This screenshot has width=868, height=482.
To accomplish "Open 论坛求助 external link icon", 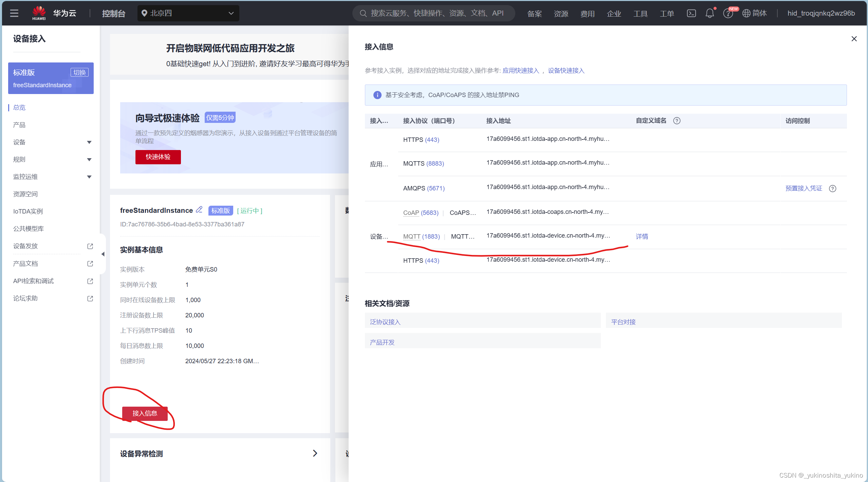I will [x=90, y=298].
